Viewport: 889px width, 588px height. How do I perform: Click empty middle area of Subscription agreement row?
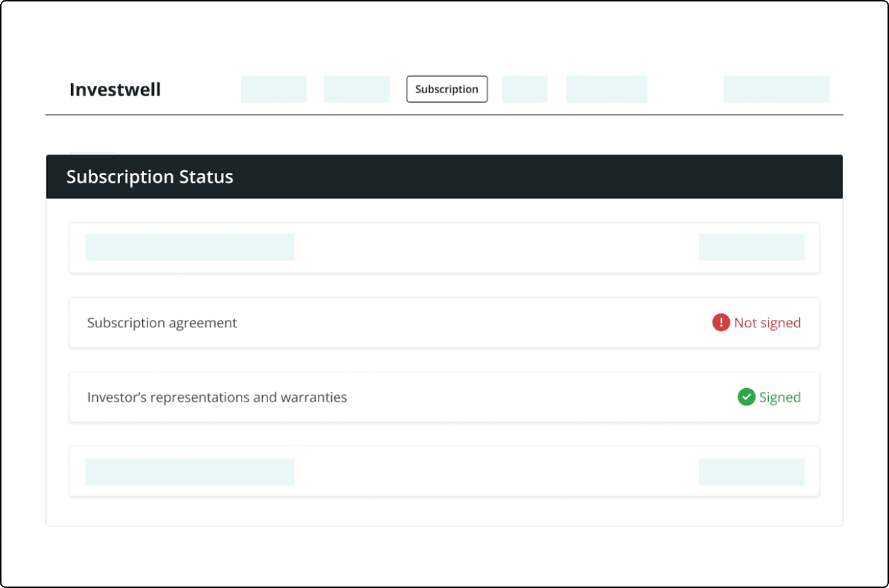(x=474, y=323)
